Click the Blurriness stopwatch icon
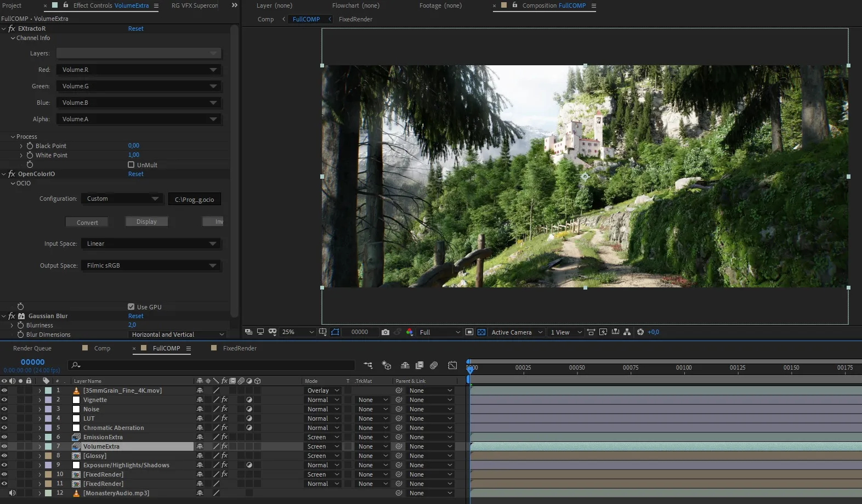The width and height of the screenshot is (862, 504). 20,325
